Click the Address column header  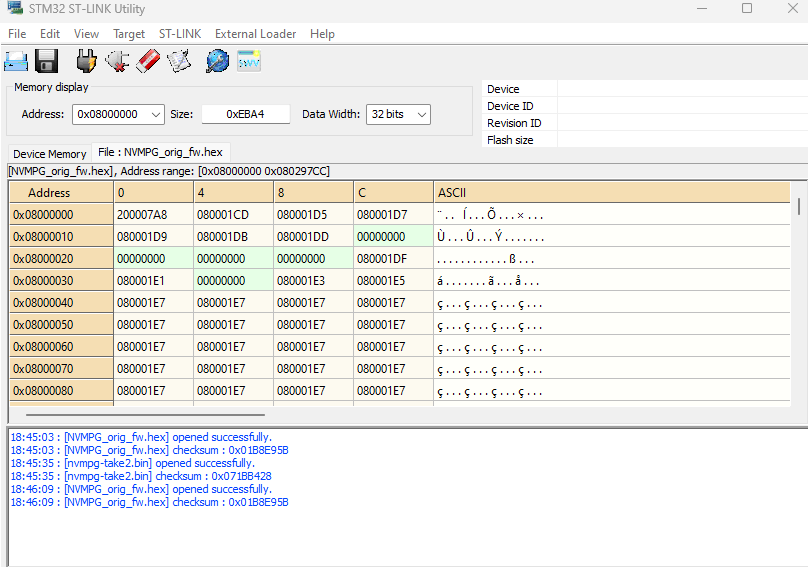(x=61, y=193)
